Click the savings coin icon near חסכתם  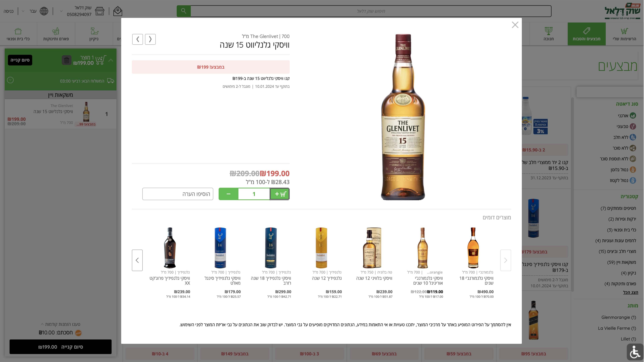78,333
